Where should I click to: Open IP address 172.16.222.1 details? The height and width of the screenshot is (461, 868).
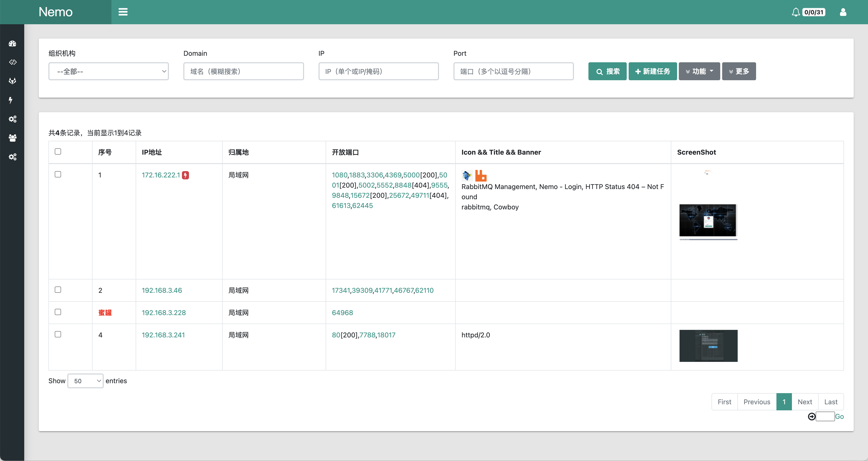162,175
